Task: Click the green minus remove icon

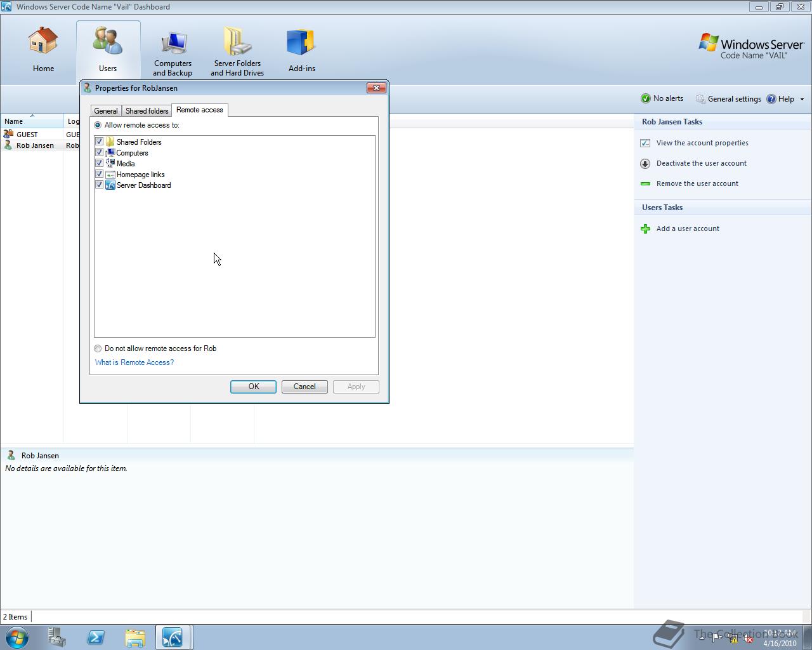Action: [645, 183]
